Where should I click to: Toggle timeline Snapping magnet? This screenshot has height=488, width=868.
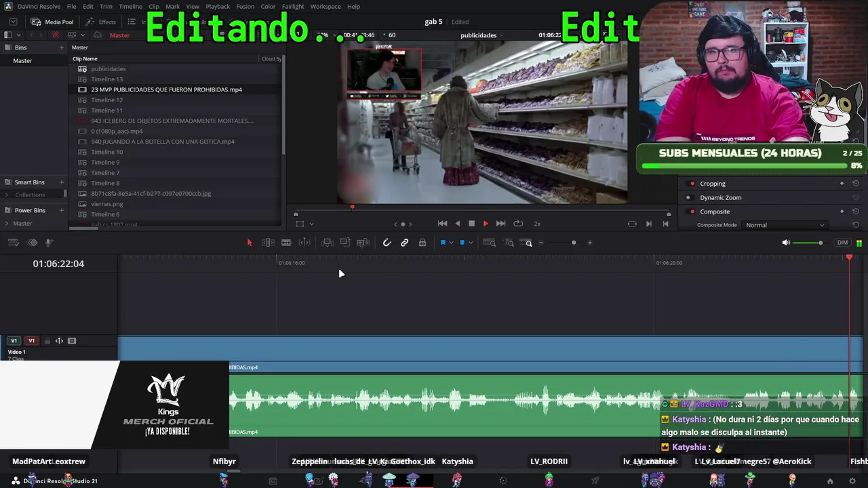click(387, 243)
